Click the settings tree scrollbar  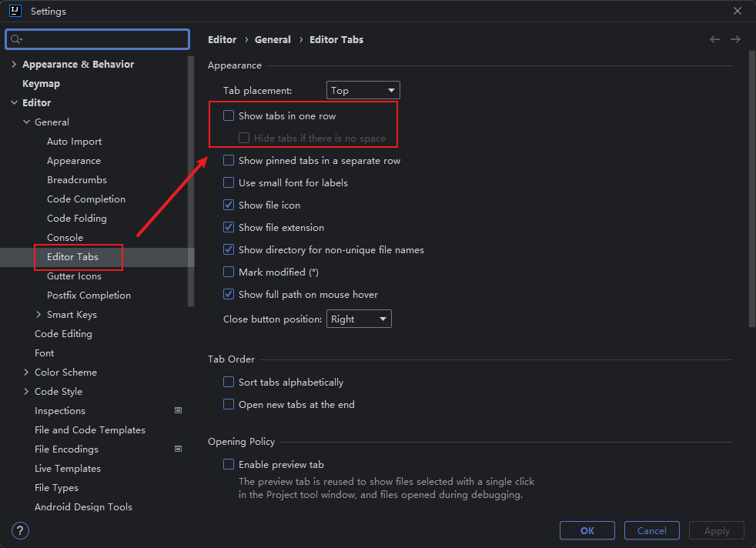[191, 181]
